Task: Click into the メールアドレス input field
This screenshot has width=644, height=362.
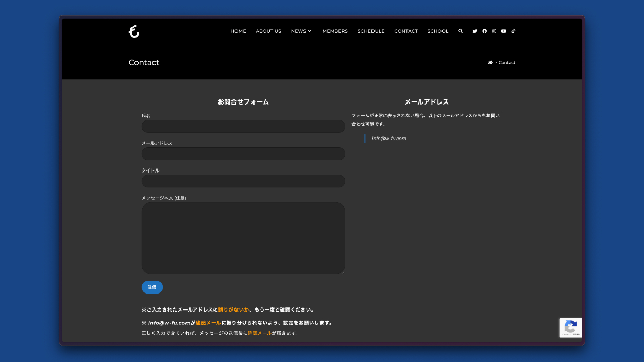Action: coord(243,154)
